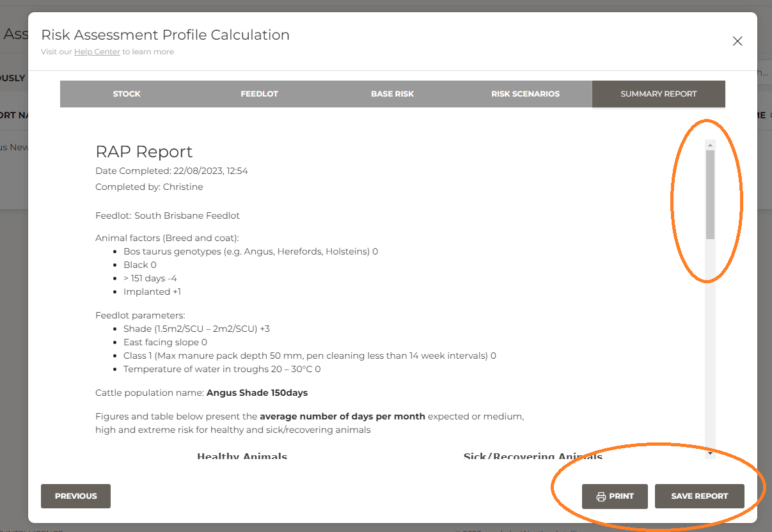Click the Temperature of water in troughs bullet

tap(222, 369)
